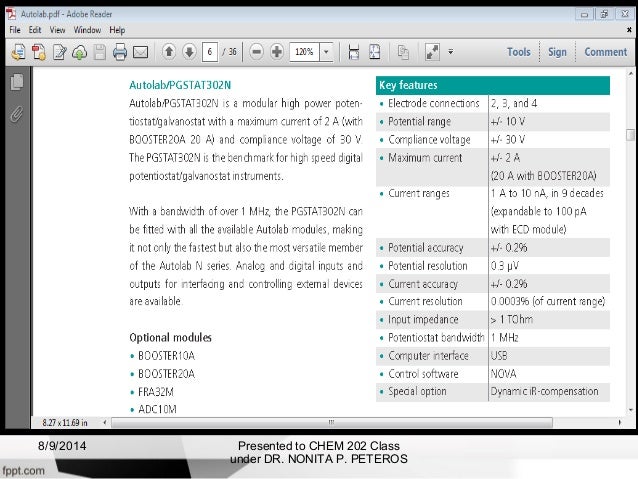638x479 pixels.
Task: Go to next page with down arrow
Action: click(189, 52)
